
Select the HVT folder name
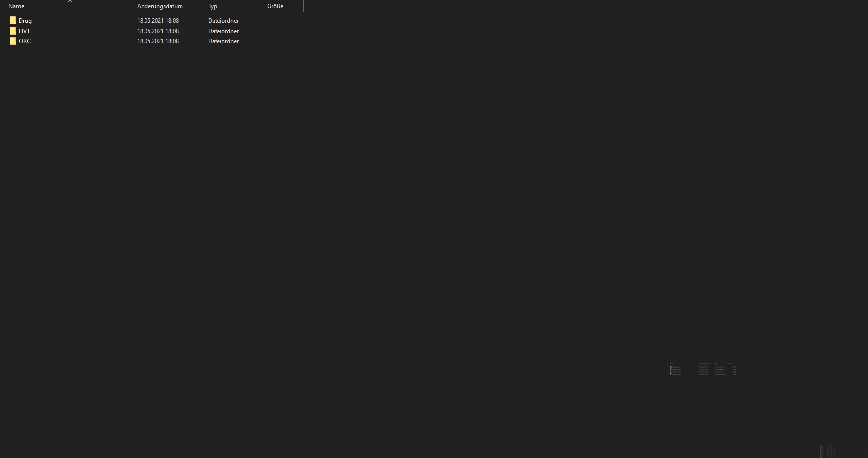(x=24, y=31)
